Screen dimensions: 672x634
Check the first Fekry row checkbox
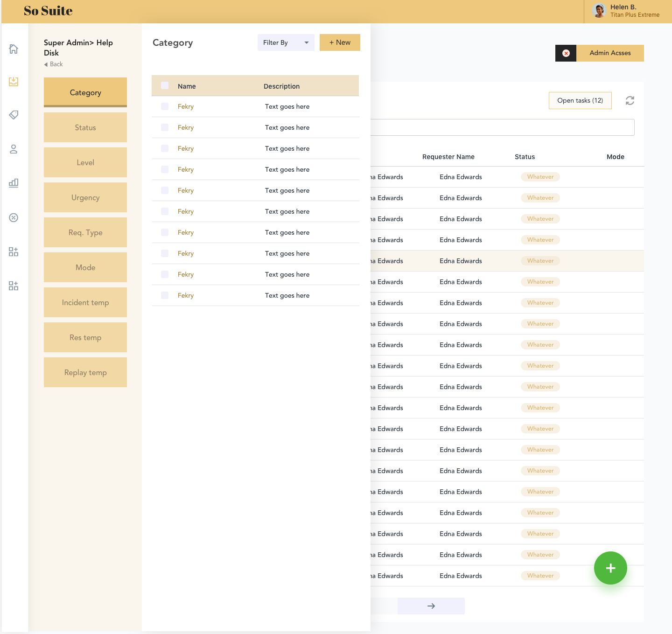tap(165, 106)
